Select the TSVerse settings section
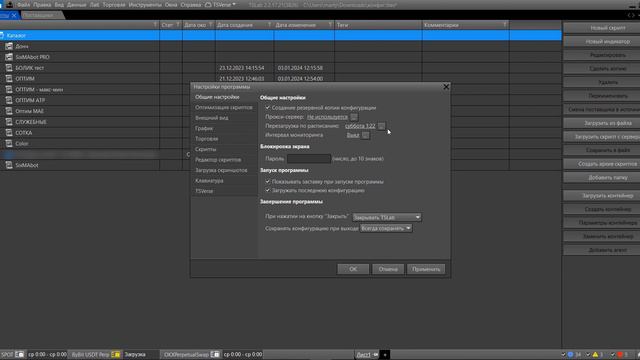This screenshot has height=360, width=640. click(224, 191)
